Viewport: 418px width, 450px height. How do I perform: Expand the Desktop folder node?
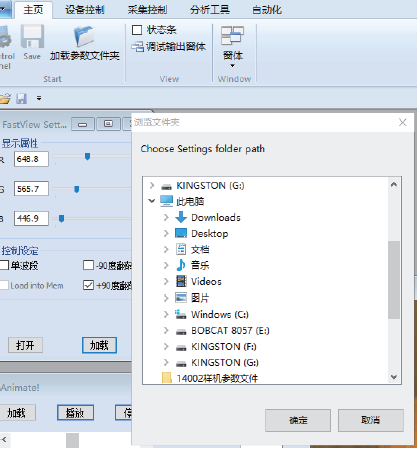pyautogui.click(x=166, y=233)
